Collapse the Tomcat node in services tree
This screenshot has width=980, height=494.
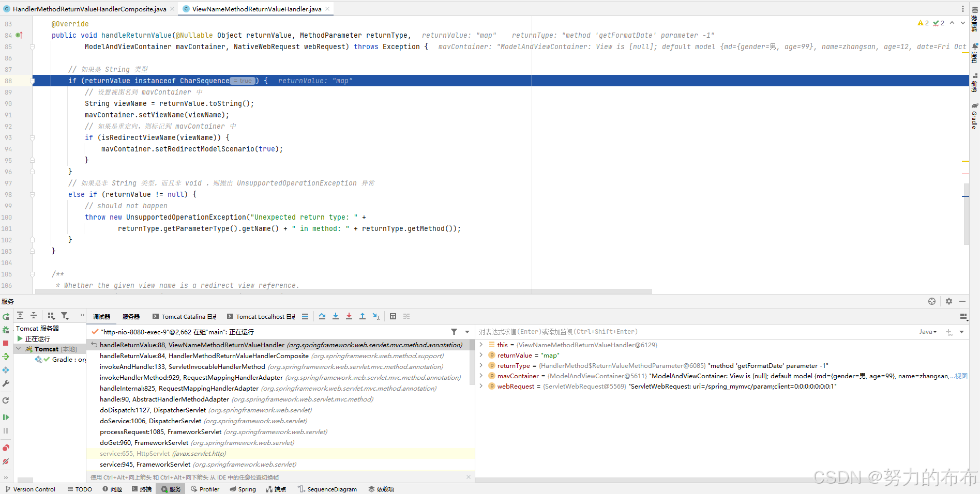[x=19, y=349]
